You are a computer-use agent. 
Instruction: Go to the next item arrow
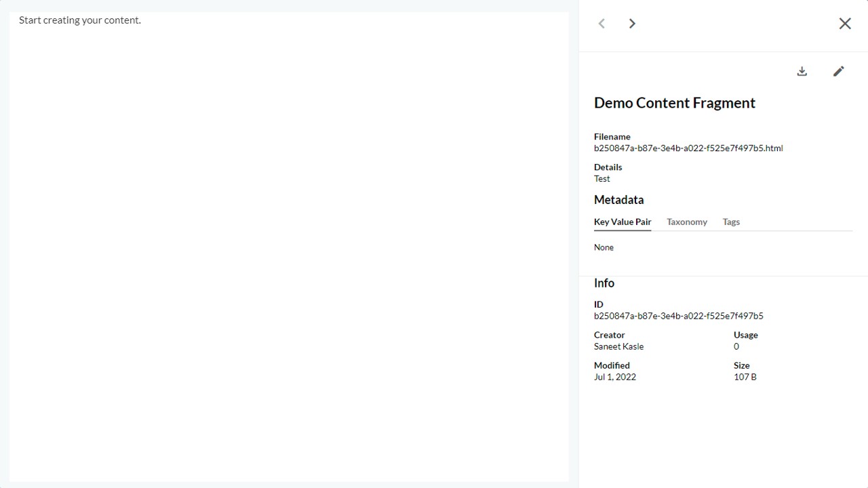[x=632, y=24]
